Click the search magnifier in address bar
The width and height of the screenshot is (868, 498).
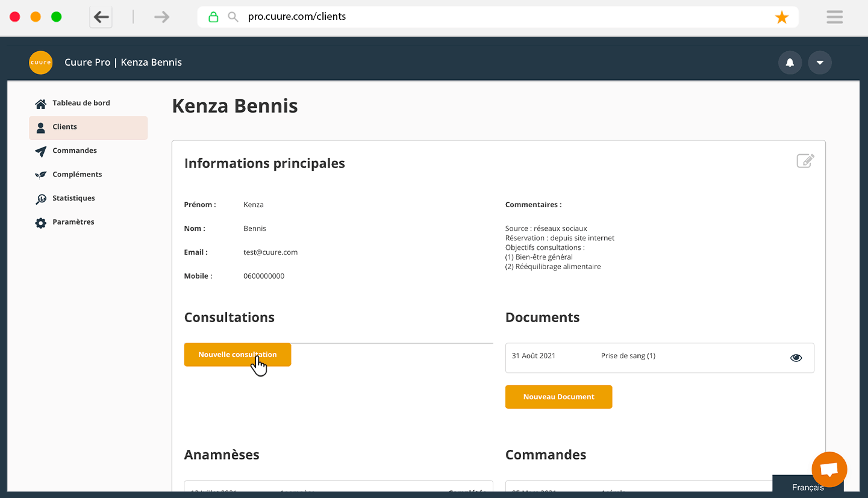coord(233,17)
